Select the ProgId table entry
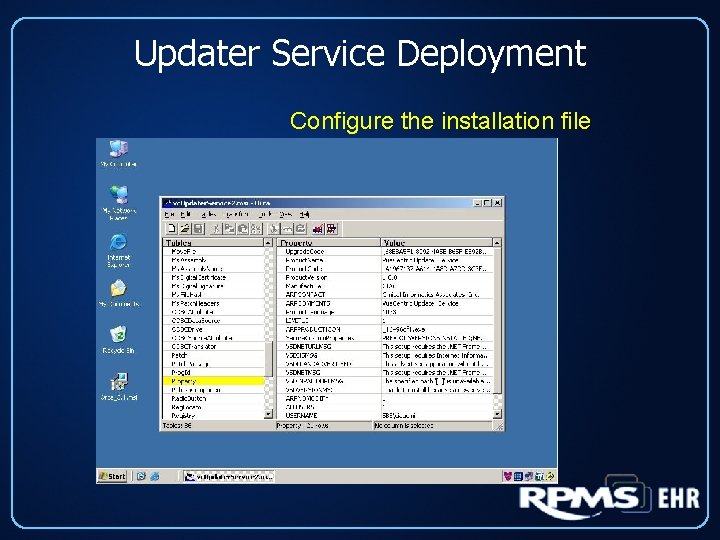The image size is (720, 540). point(214,372)
